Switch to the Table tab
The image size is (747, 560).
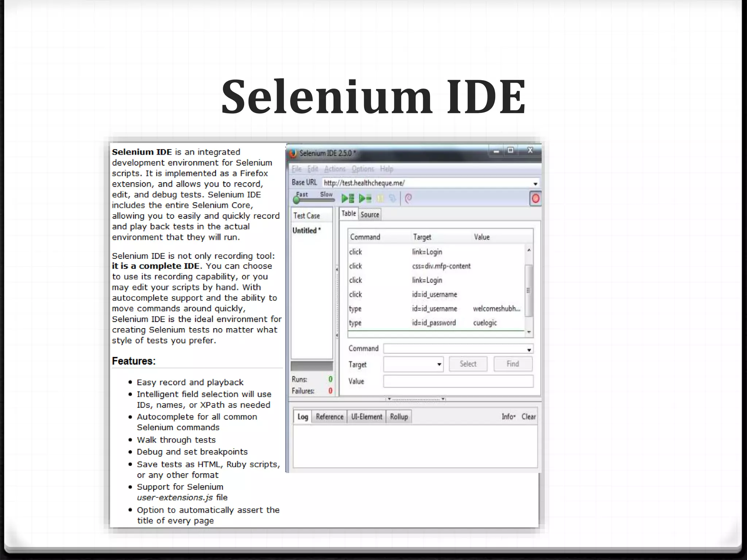(x=349, y=214)
